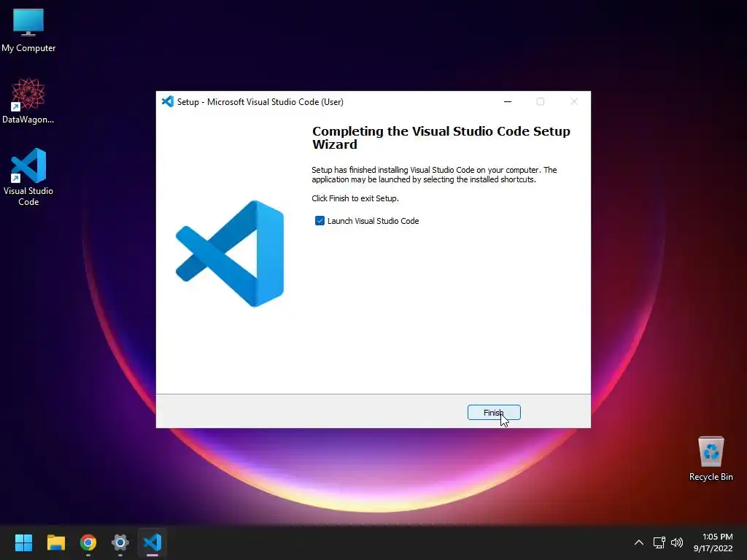Minimize the Setup window

tap(508, 101)
